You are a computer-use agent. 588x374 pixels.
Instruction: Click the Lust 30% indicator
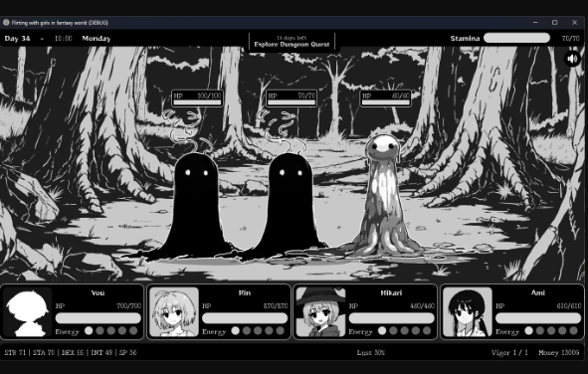click(x=371, y=353)
